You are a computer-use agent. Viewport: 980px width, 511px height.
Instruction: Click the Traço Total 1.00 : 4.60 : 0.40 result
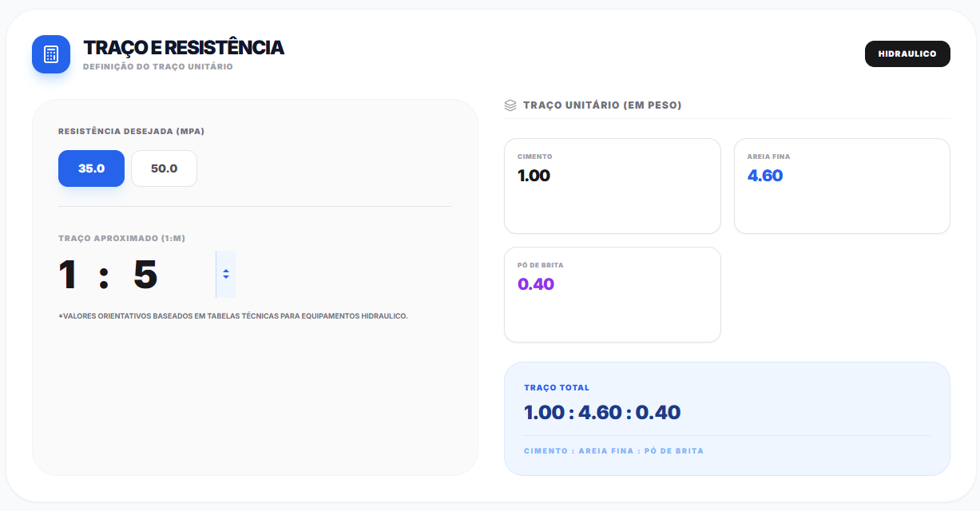coord(601,412)
